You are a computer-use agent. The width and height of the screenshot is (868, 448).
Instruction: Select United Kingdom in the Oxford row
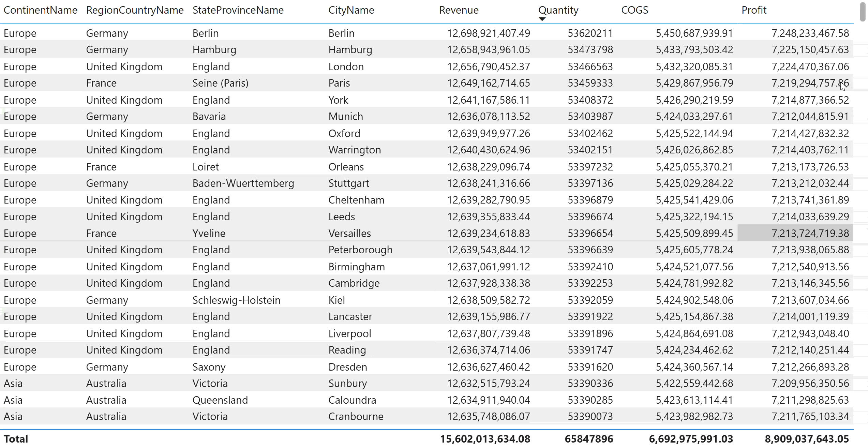124,133
